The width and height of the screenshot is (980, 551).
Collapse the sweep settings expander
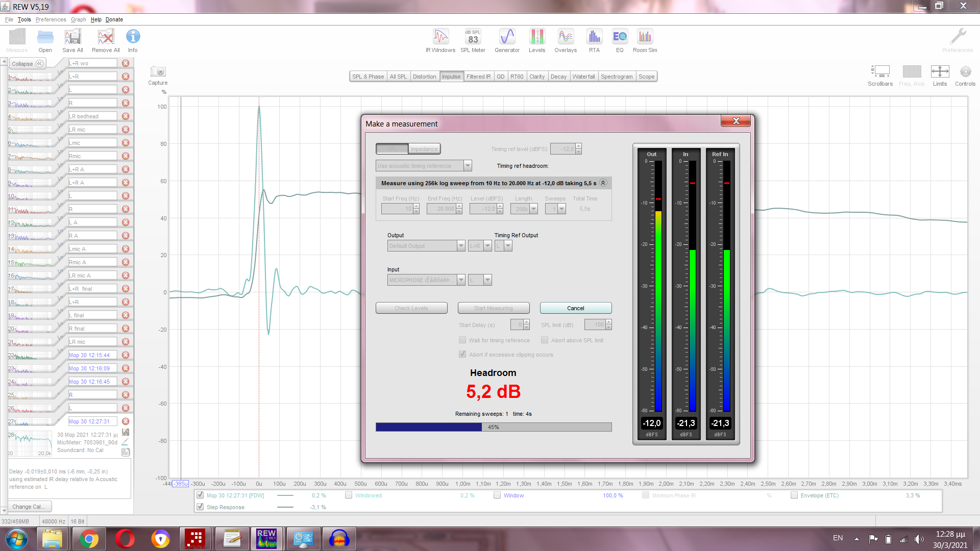(603, 183)
